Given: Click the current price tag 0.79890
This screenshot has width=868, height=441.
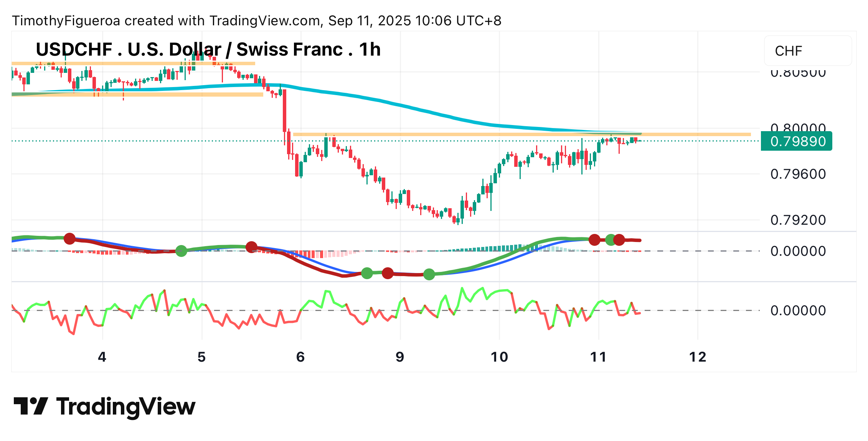Looking at the screenshot, I should pyautogui.click(x=797, y=141).
